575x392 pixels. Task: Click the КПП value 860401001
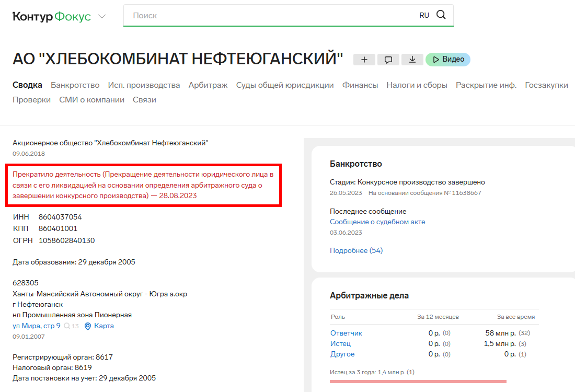[58, 228]
